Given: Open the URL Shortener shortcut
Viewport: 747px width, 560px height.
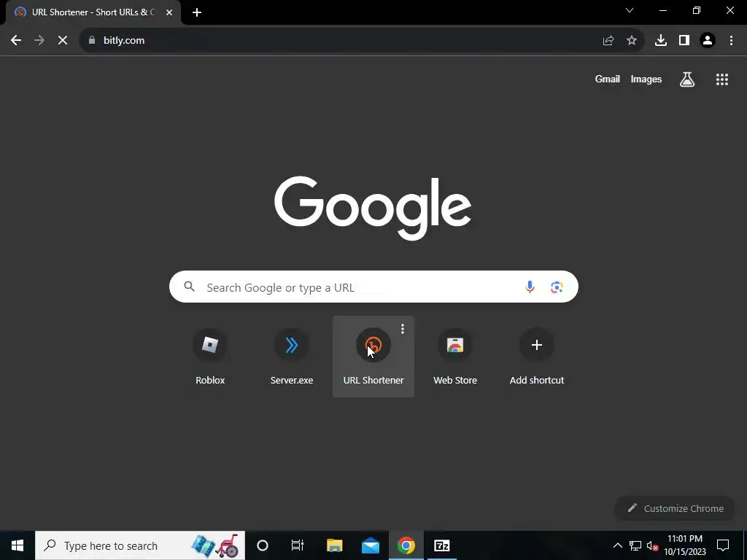Looking at the screenshot, I should [373, 356].
